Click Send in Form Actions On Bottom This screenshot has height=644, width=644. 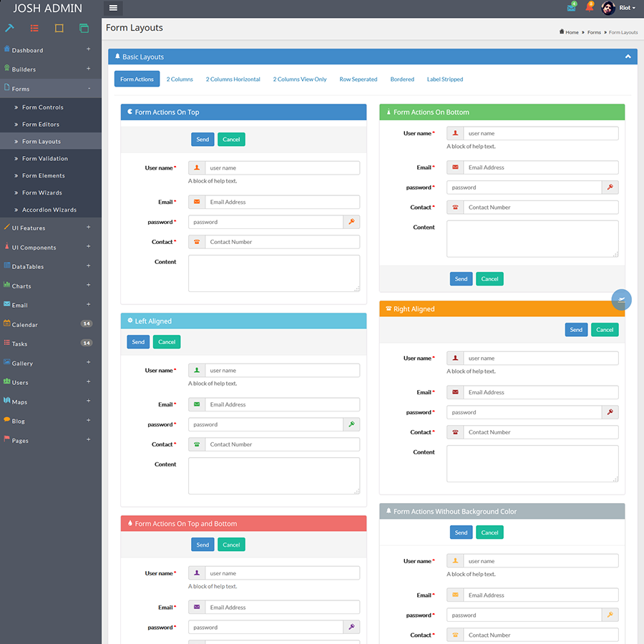click(461, 278)
